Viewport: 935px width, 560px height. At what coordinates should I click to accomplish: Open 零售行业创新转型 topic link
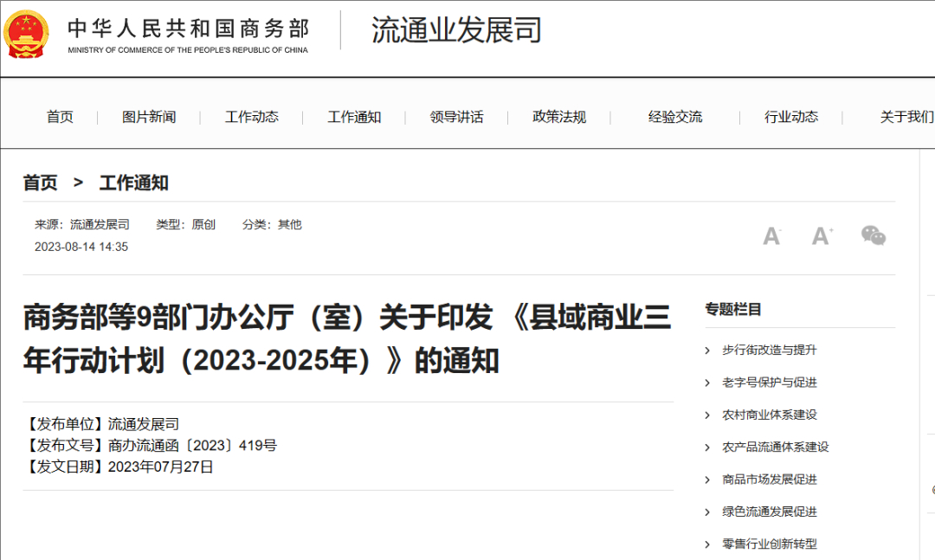click(770, 544)
